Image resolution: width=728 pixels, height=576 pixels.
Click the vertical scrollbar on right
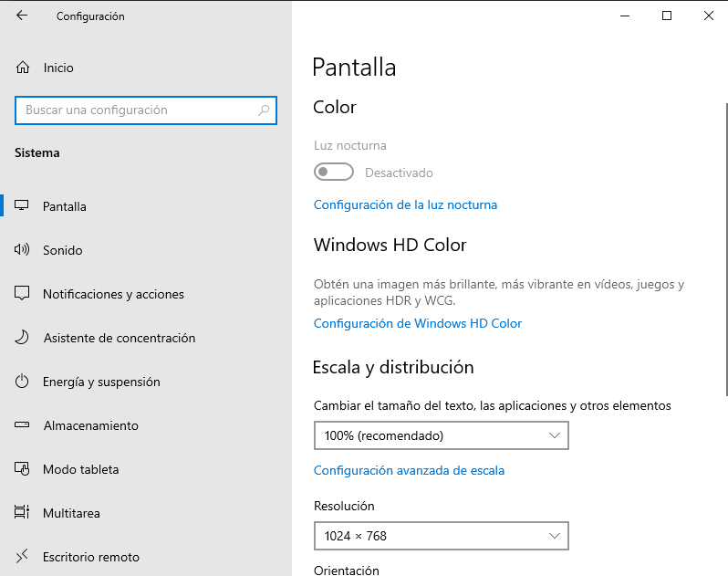tap(725, 248)
